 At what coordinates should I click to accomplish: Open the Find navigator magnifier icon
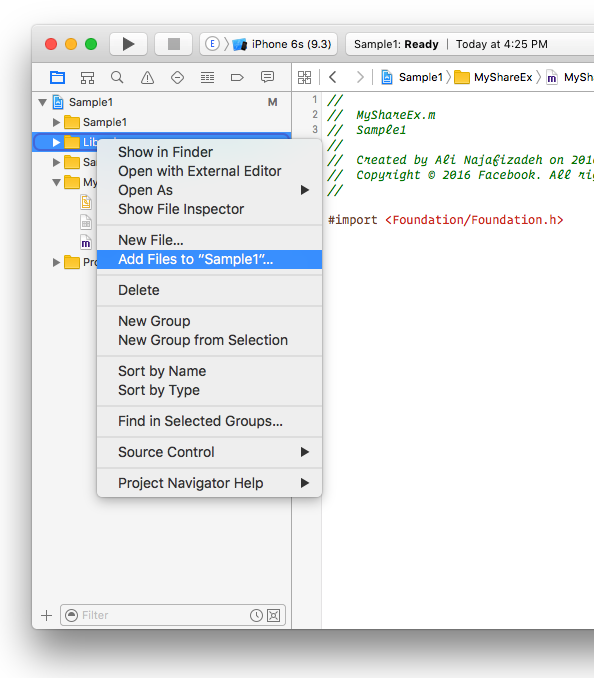pos(117,77)
